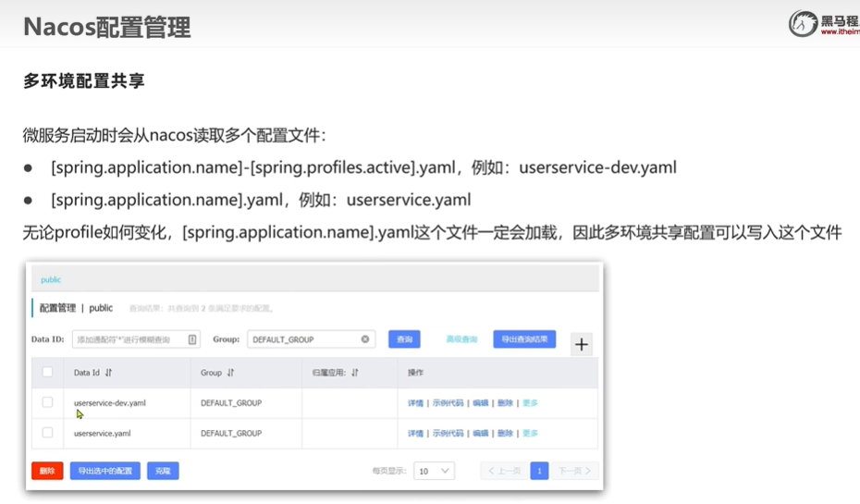The height and width of the screenshot is (504, 860).
Task: Sort by Group column arrows
Action: coord(230,373)
